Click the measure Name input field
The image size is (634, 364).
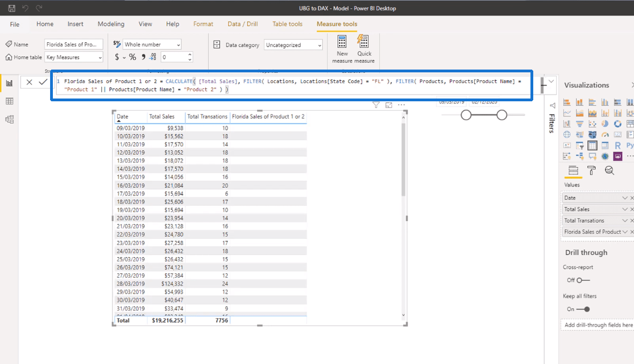(x=74, y=45)
